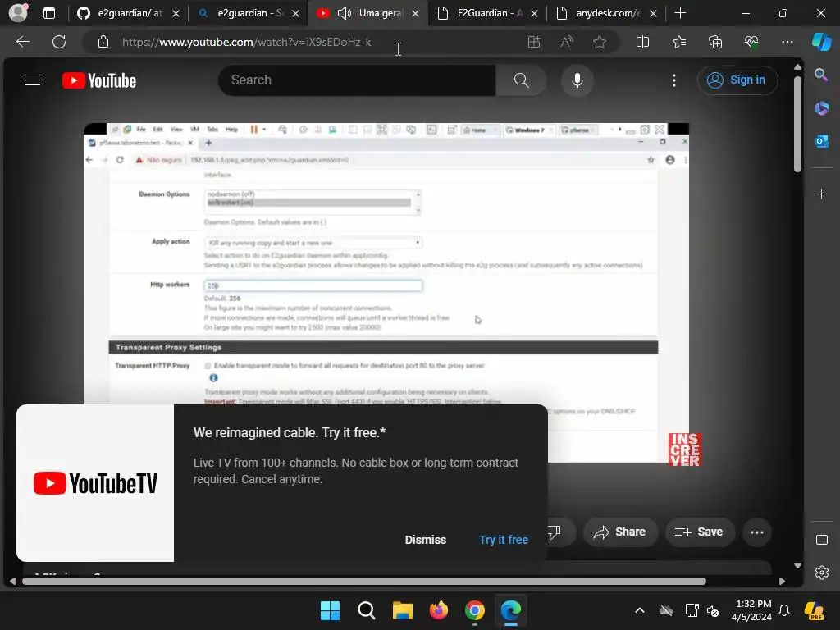
Task: Open more actions menu beside Save
Action: pyautogui.click(x=757, y=532)
